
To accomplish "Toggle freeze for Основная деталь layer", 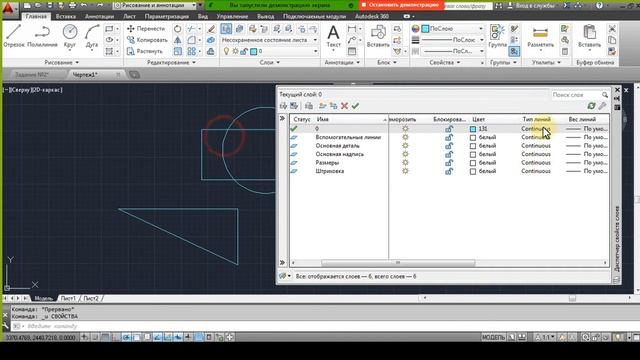I will point(405,146).
